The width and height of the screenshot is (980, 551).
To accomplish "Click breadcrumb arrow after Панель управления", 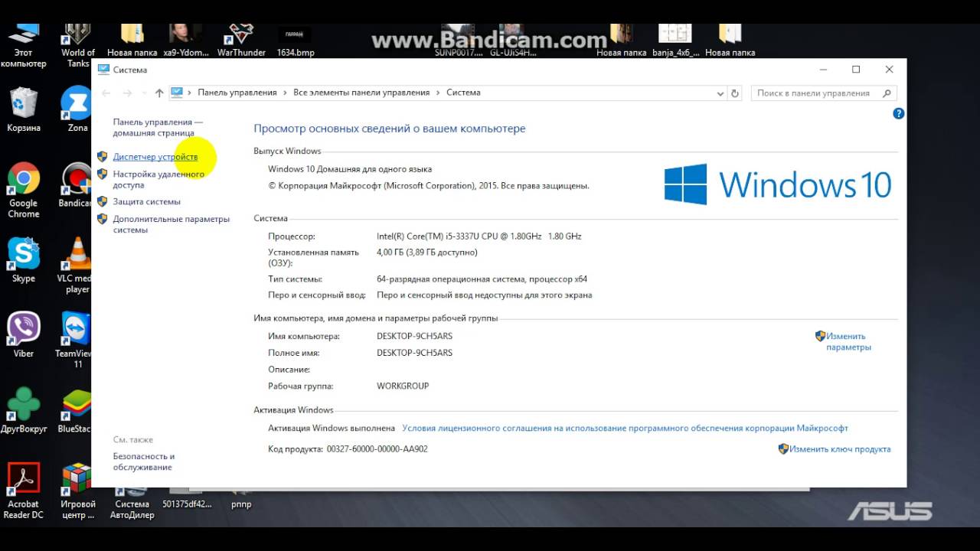I will point(285,93).
